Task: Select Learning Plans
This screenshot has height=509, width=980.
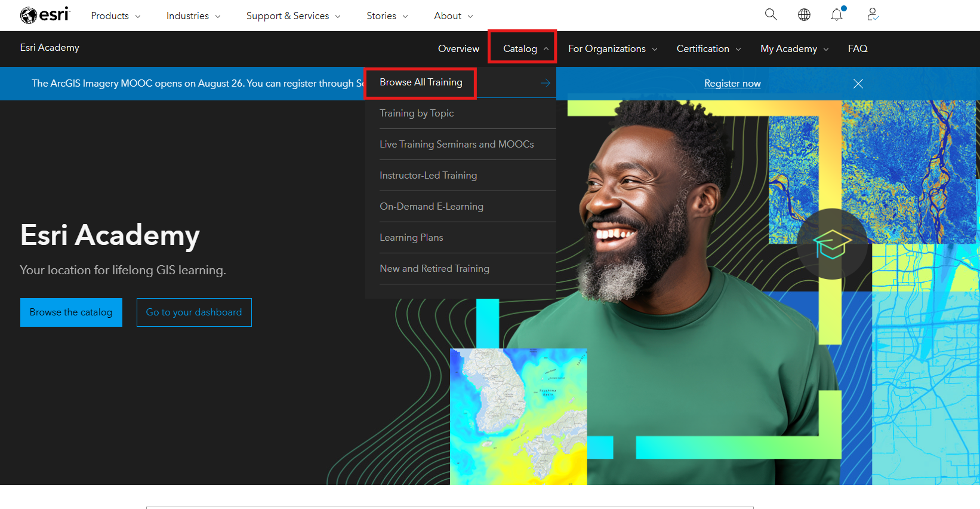Action: pyautogui.click(x=411, y=238)
